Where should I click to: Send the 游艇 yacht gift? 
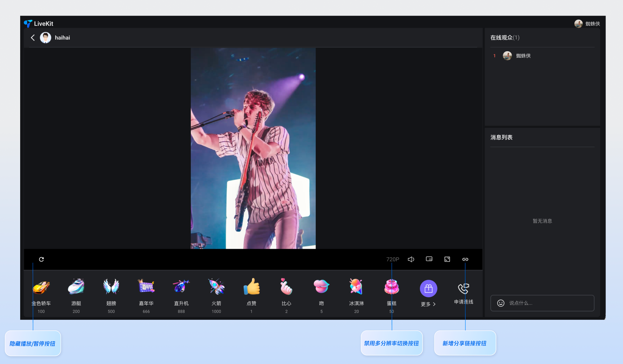pyautogui.click(x=76, y=287)
